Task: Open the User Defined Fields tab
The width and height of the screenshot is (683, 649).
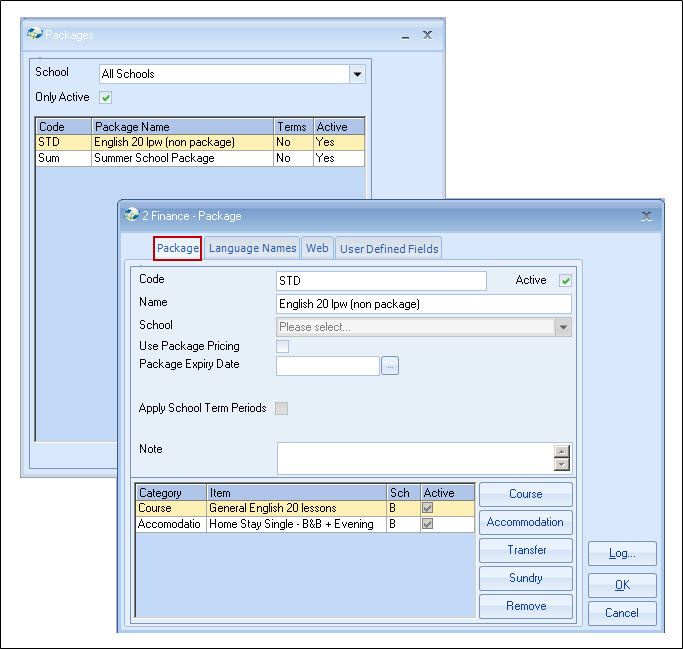Action: tap(388, 248)
